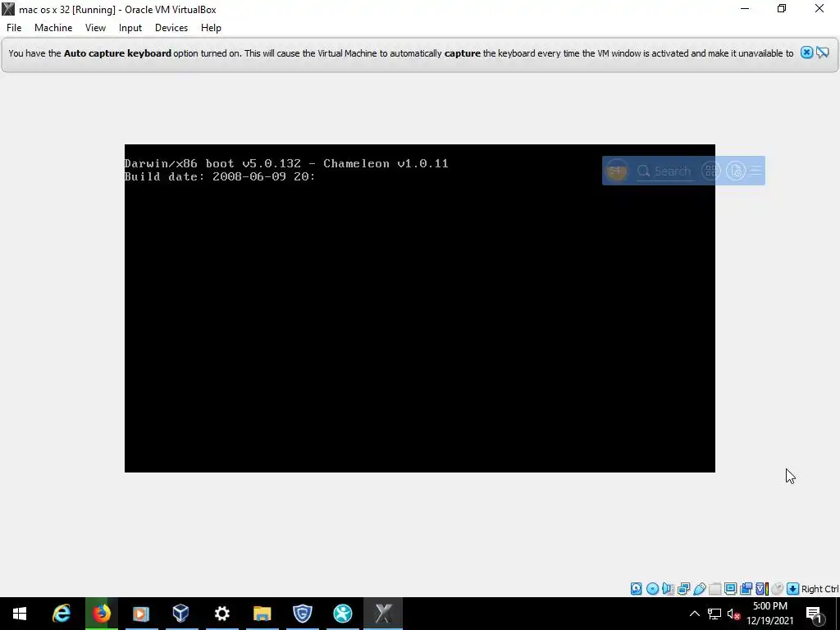Click the network adapter status icon
Image resolution: width=840 pixels, height=630 pixels.
tap(683, 589)
